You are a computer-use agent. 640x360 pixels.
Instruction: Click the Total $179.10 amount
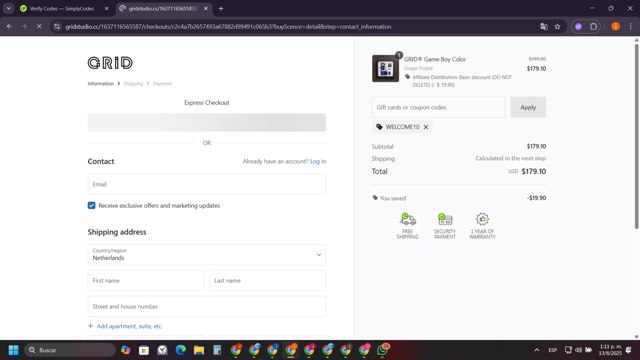point(533,171)
